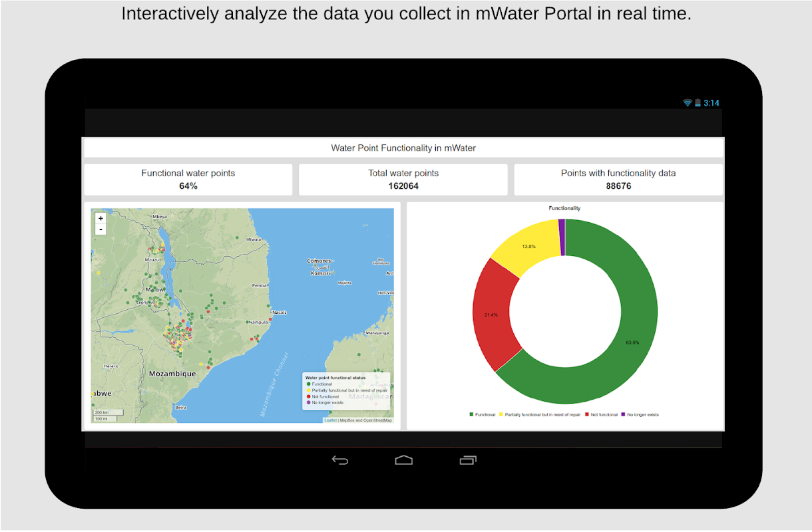812x532 pixels.
Task: Click the Mzuzu label on the map
Action: click(x=153, y=260)
